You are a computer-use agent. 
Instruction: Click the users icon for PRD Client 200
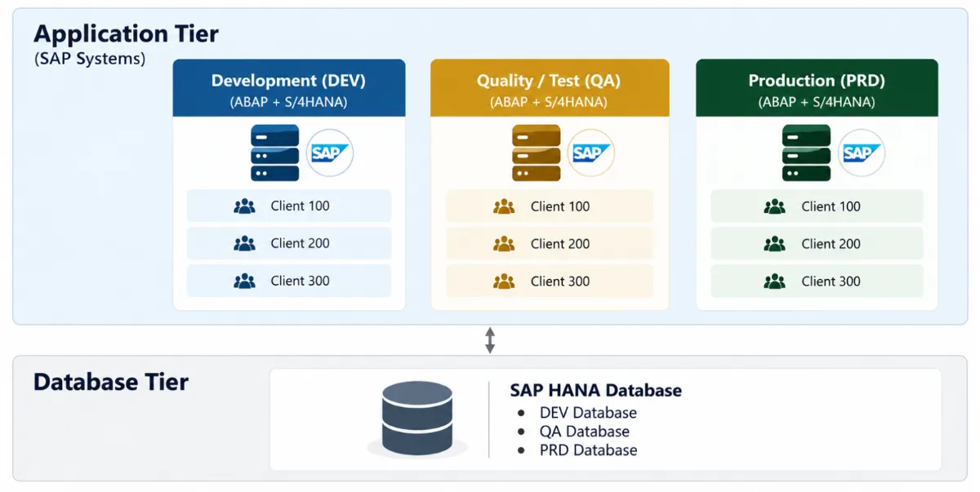pos(775,243)
